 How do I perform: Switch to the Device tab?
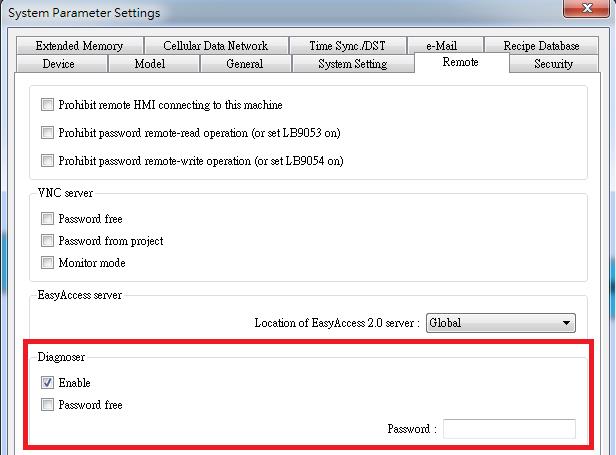click(58, 64)
